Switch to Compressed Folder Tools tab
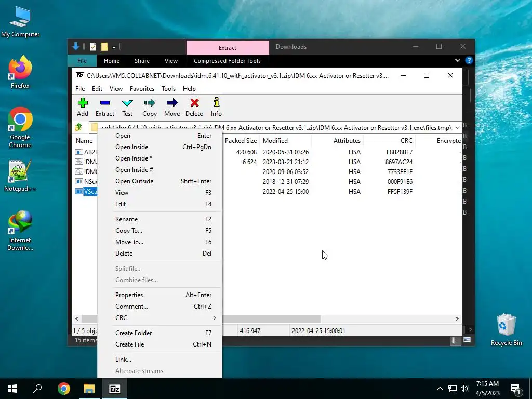The image size is (532, 399). click(x=227, y=61)
